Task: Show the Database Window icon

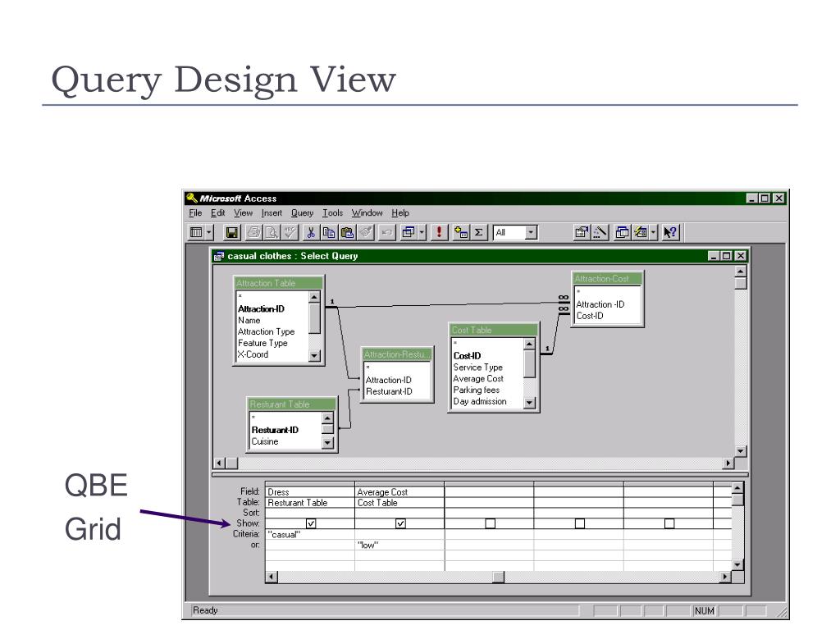Action: click(622, 232)
